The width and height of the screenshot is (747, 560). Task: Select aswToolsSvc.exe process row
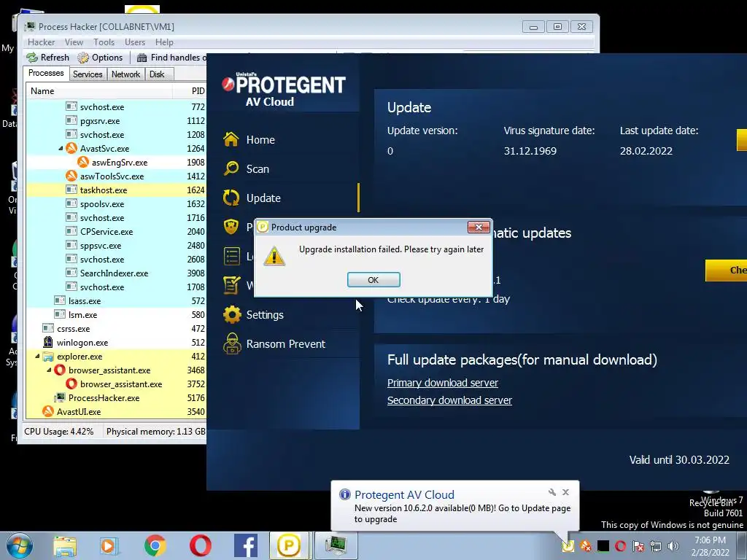(116, 176)
